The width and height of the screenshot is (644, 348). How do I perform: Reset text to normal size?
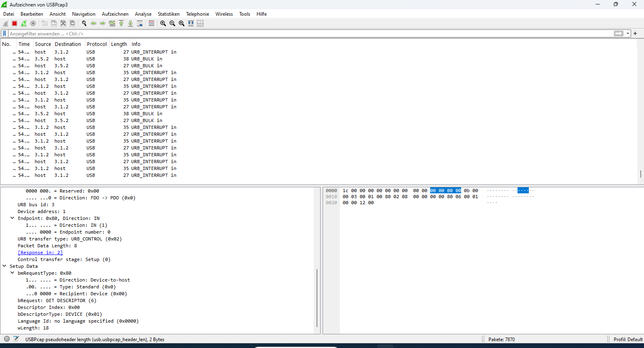[x=182, y=23]
